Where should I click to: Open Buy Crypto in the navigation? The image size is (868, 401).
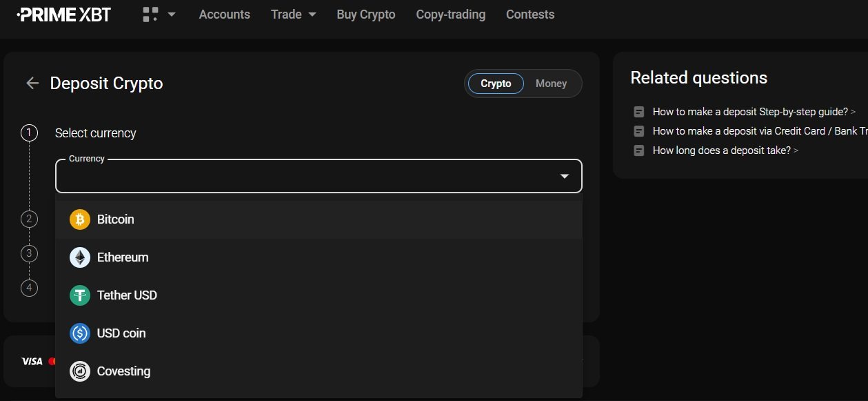pyautogui.click(x=366, y=14)
